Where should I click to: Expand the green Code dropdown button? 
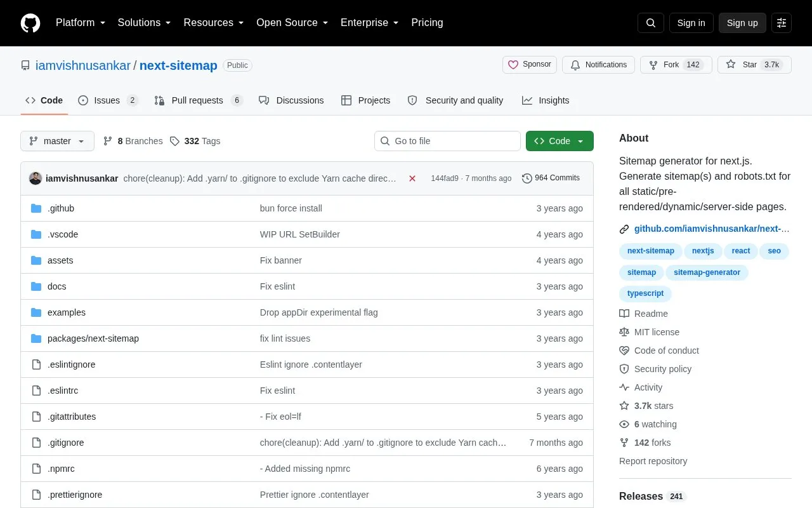tap(560, 141)
